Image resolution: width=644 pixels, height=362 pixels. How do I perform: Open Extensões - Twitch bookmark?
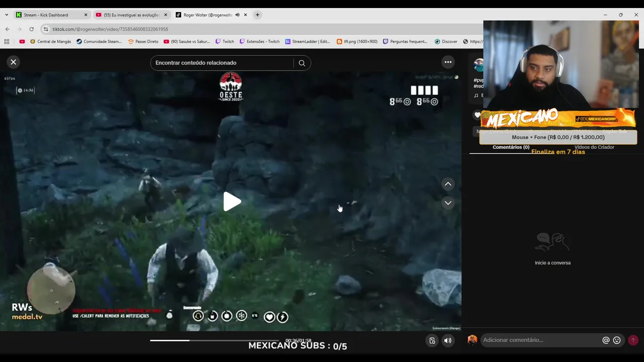tap(259, 42)
